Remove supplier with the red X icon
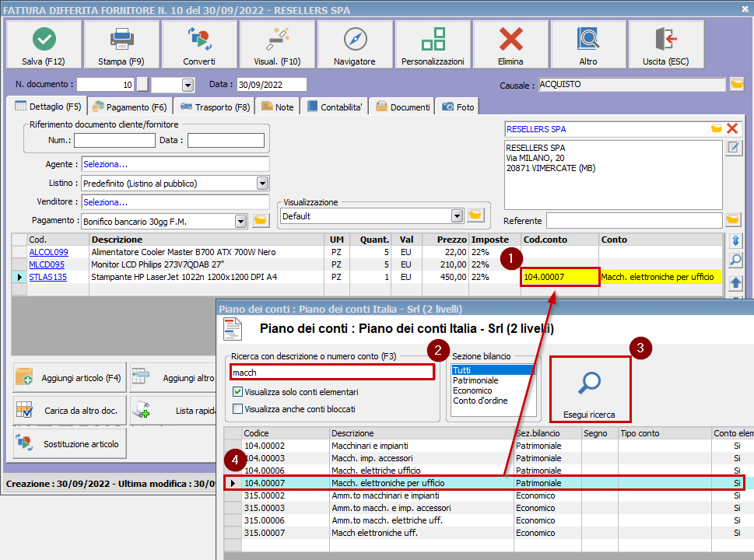 (x=732, y=129)
